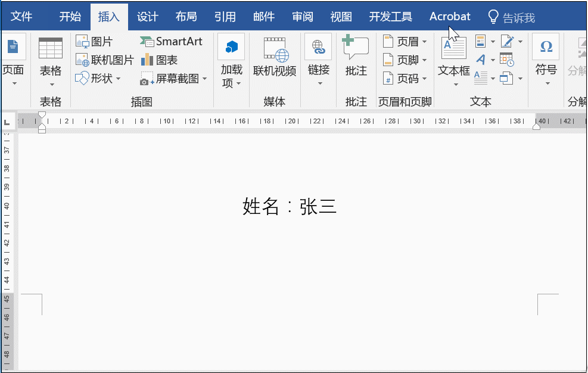Click the 形状 shapes icon
588x373 pixels.
pos(82,79)
